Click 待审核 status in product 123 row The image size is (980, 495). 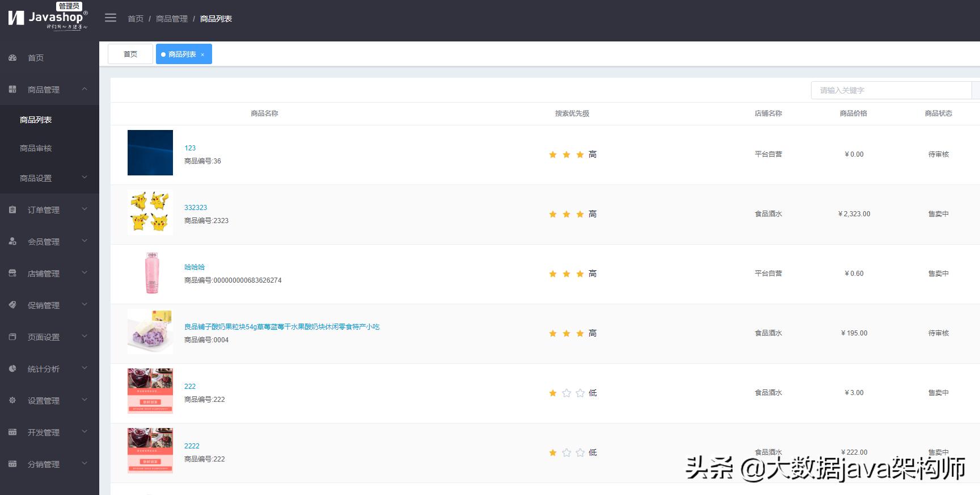[x=939, y=154]
